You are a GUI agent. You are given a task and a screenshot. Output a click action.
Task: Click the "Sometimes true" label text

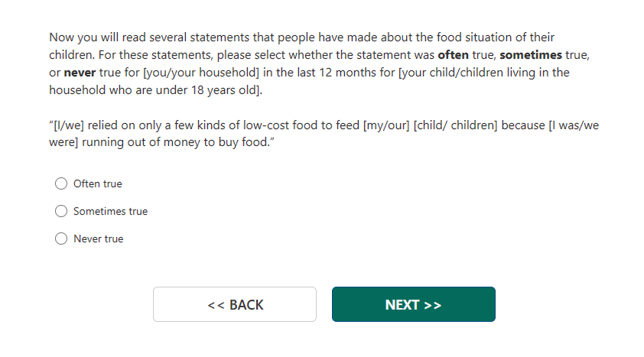coord(110,212)
